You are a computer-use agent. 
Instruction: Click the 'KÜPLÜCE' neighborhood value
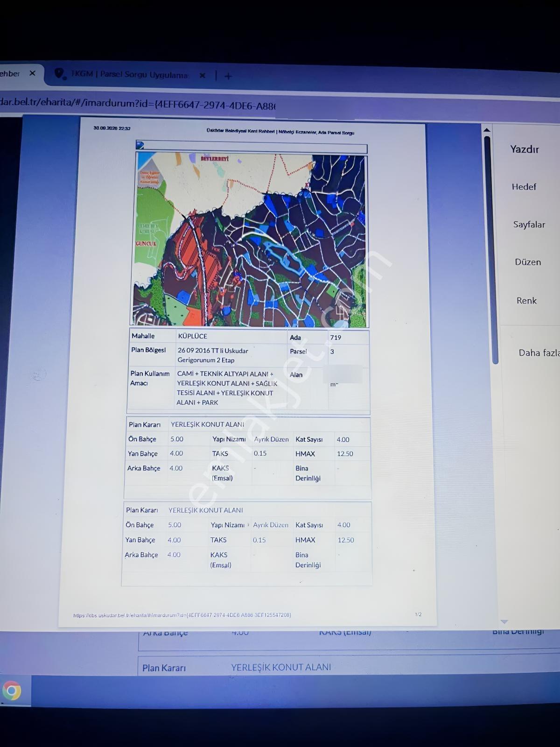192,336
